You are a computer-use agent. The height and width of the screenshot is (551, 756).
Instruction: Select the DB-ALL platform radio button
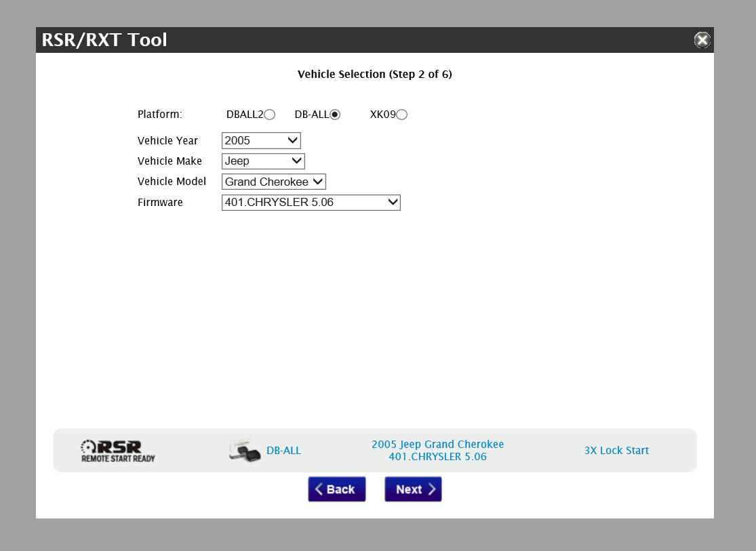coord(335,115)
